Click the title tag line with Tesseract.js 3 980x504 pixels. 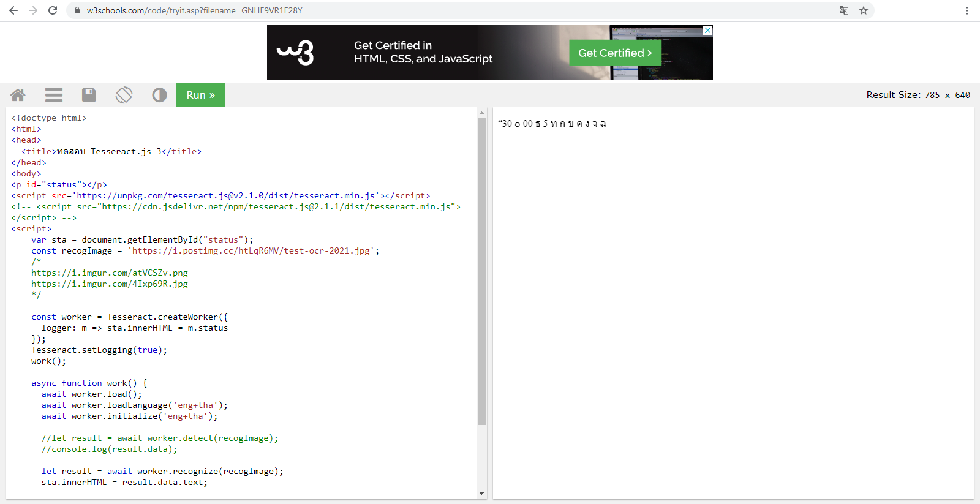111,151
